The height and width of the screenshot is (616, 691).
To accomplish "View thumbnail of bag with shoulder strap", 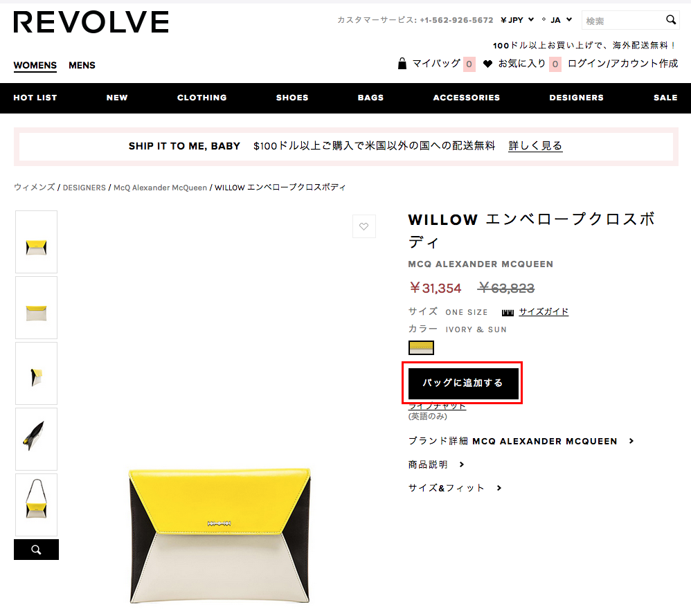I will coord(36,505).
